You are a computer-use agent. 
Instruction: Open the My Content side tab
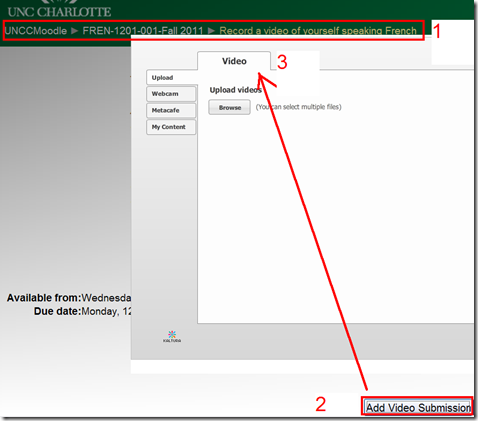pos(171,127)
